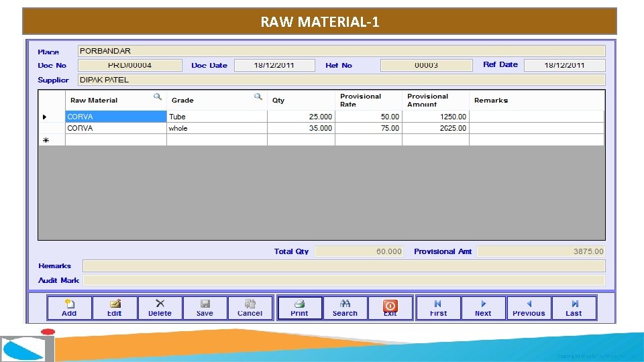Go to the First record
The width and height of the screenshot is (644, 362).
coord(438,308)
